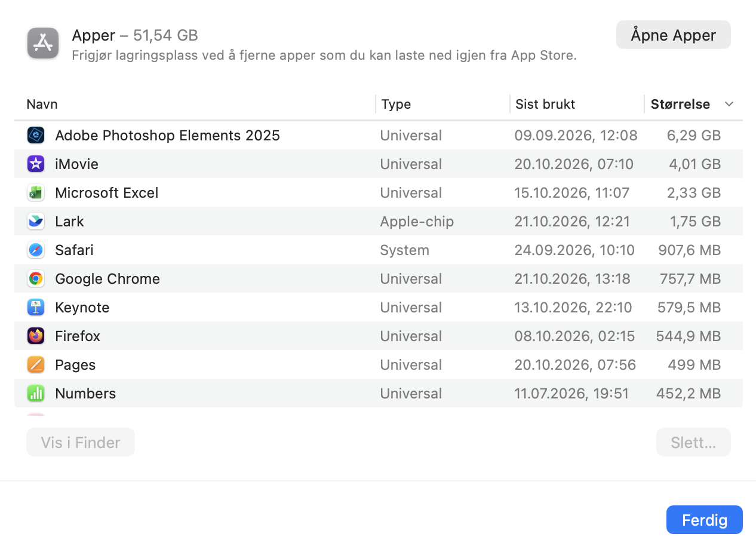Click the 544,9 MB size value
756x546 pixels.
689,336
